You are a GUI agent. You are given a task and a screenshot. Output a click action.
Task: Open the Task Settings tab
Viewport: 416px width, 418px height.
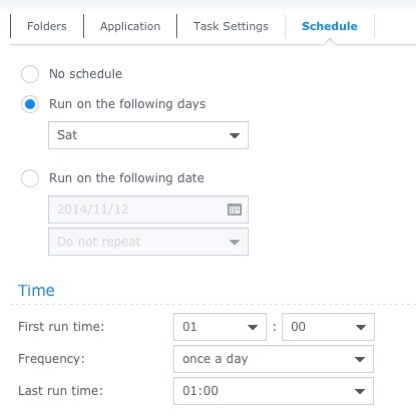click(x=231, y=26)
